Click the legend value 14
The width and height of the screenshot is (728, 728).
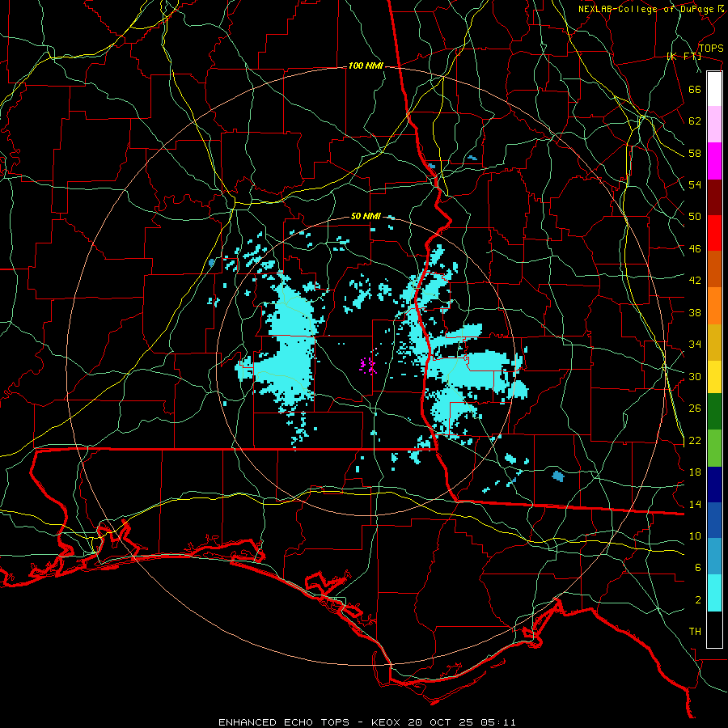tap(695, 504)
